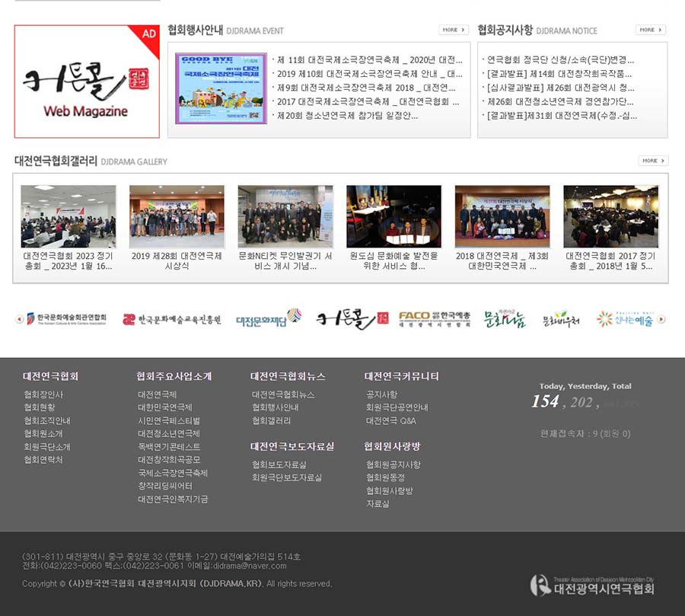Open gallery photo 대전연극협회 2017 정기총회
Image resolution: width=685 pixels, height=616 pixels.
(610, 216)
